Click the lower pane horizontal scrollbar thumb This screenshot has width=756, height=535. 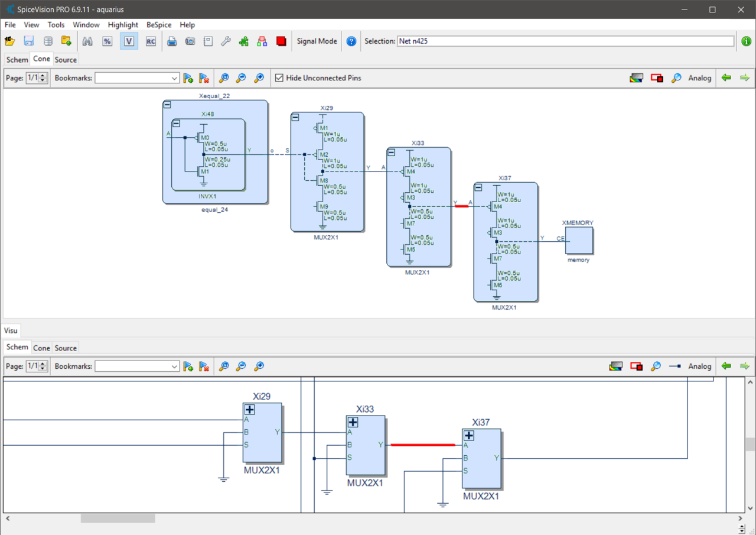click(118, 518)
